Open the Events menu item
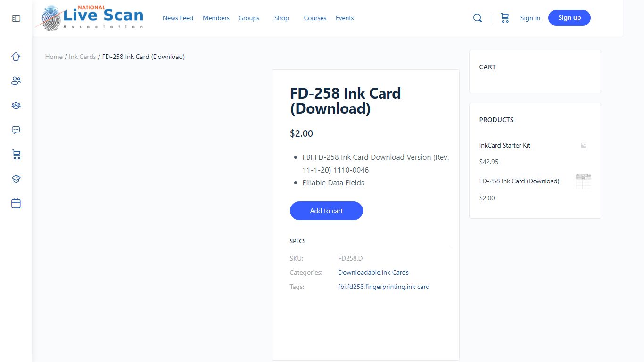The image size is (644, 362). point(345,18)
